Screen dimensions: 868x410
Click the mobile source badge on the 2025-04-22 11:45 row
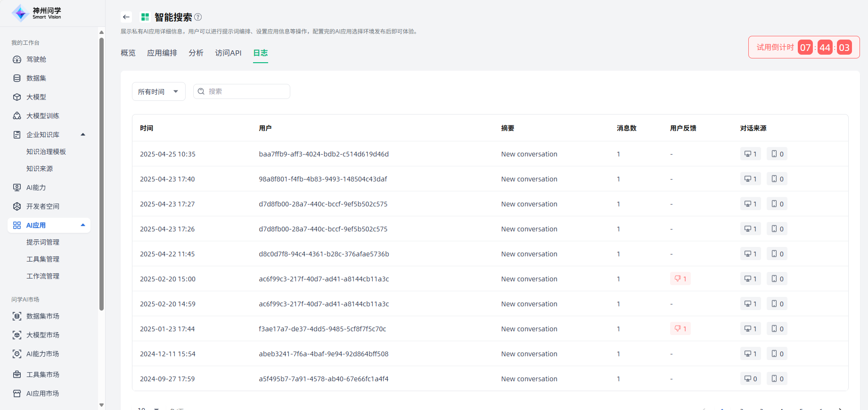point(777,254)
